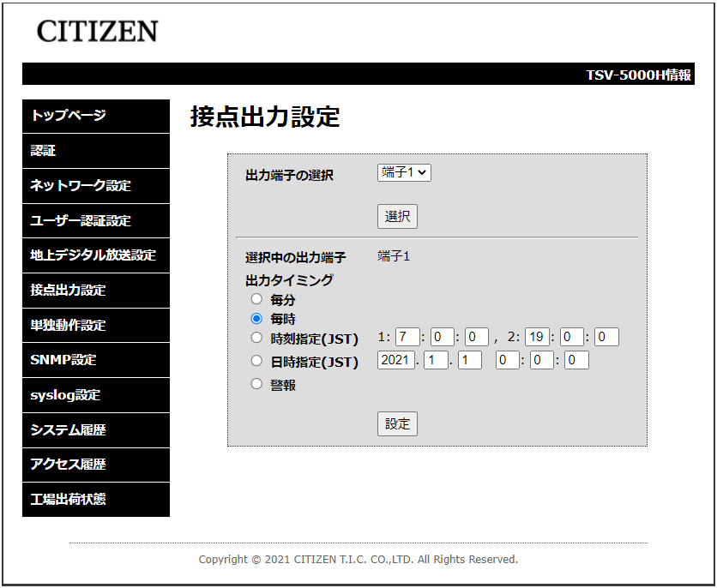Screen dimensions: 717x588
Task: Navigate to SNMP設定 page
Action: coord(96,360)
